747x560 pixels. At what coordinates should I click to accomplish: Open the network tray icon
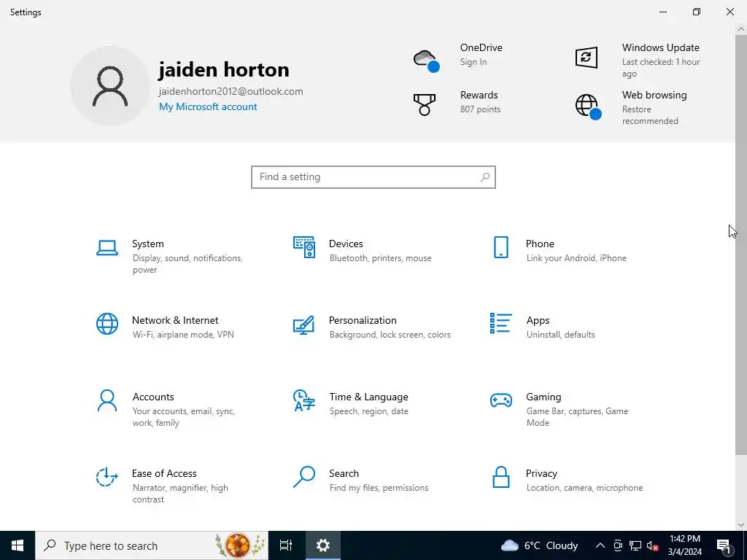[635, 545]
